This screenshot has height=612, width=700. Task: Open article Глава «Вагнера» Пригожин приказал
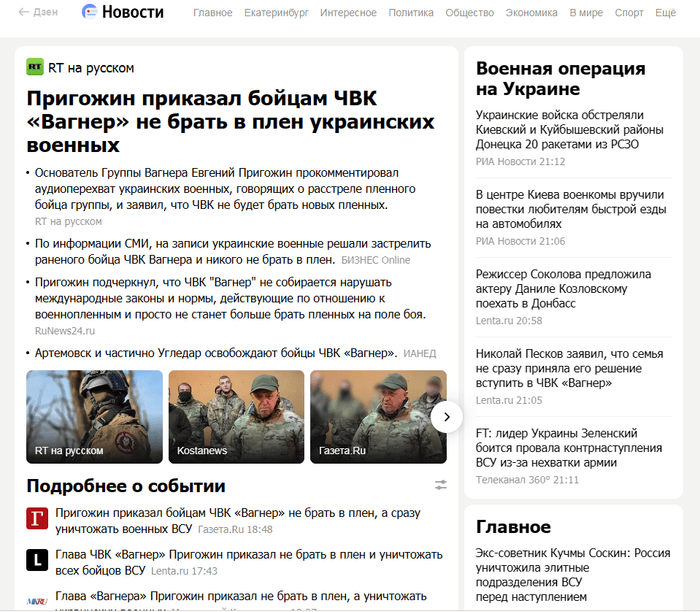pyautogui.click(x=241, y=596)
